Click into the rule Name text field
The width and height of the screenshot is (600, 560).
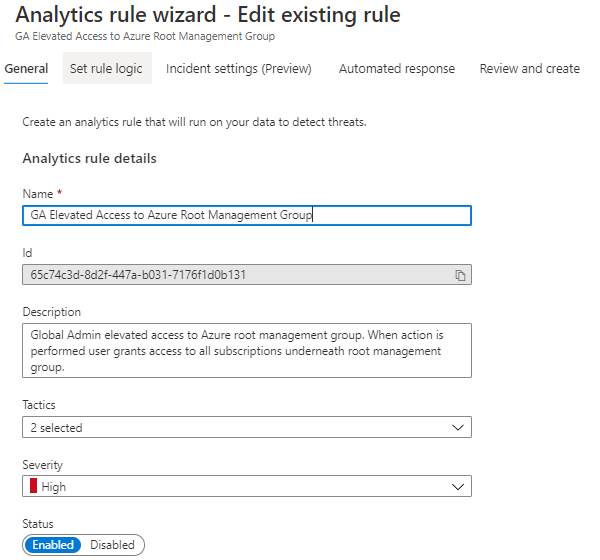coord(246,215)
